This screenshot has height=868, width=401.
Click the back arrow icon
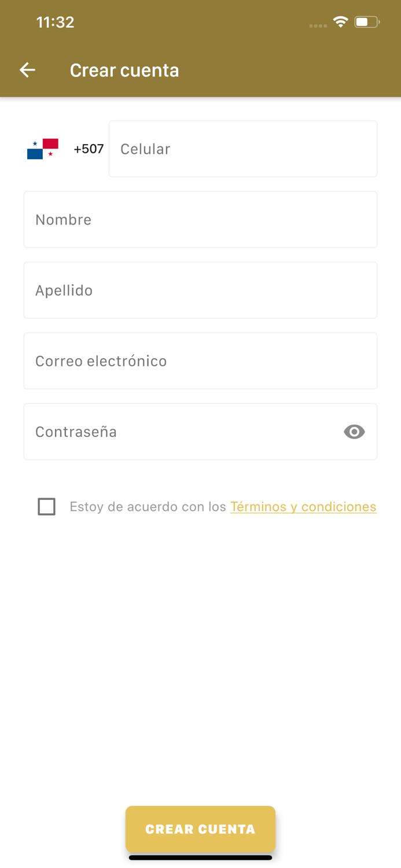(27, 69)
